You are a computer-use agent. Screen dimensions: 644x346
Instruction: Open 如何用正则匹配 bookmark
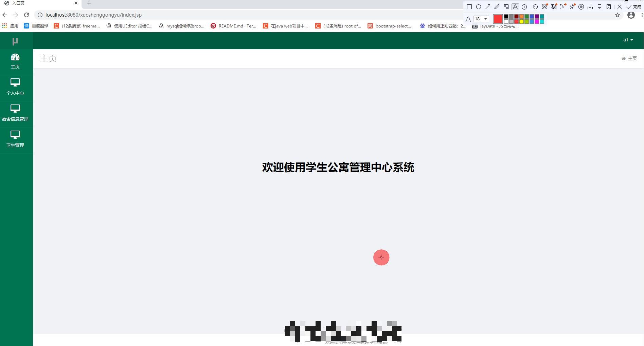[x=443, y=26]
